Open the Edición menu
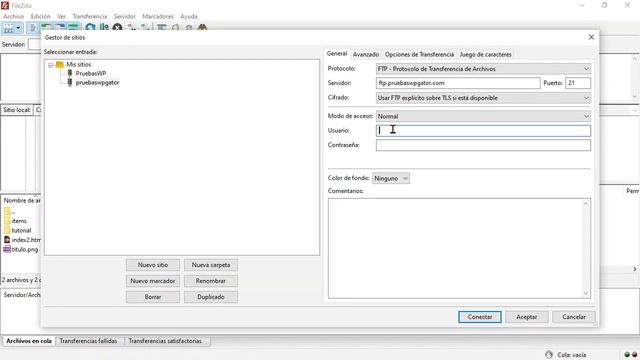 pyautogui.click(x=40, y=16)
